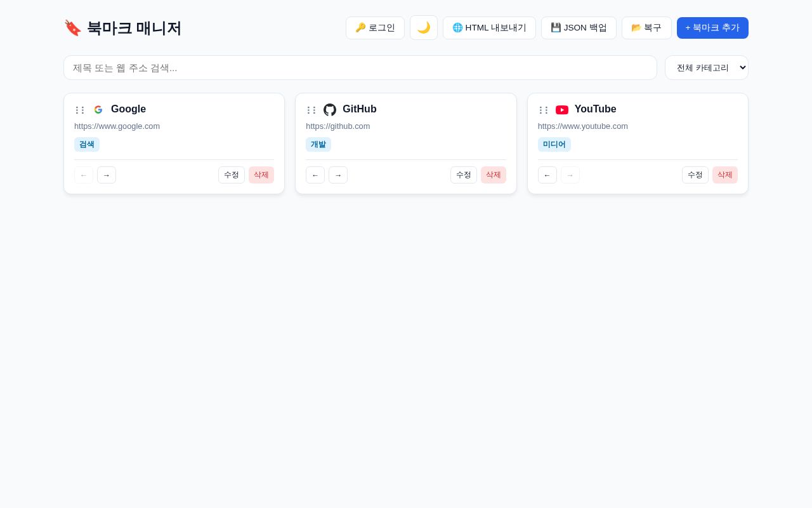Screen dimensions: 812x508
Task: Click the GitHub octocat icon
Action: (x=330, y=110)
